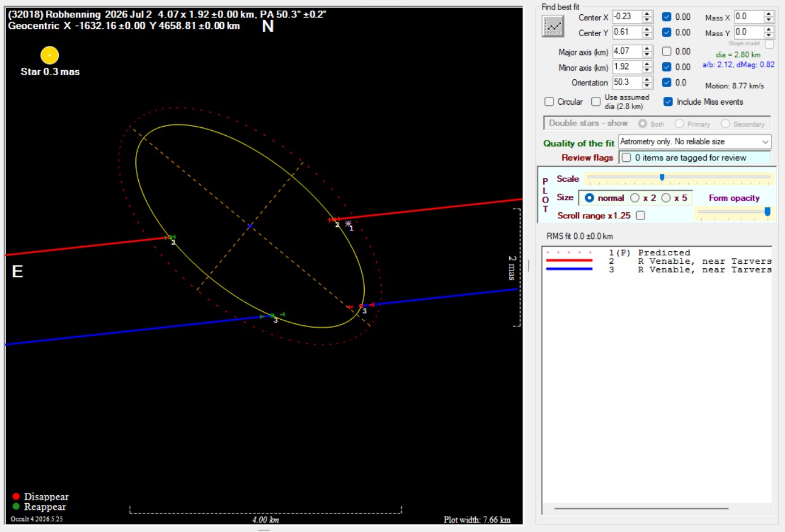This screenshot has width=785, height=532.
Task: Click the yellow star diameter icon
Action: click(x=50, y=55)
